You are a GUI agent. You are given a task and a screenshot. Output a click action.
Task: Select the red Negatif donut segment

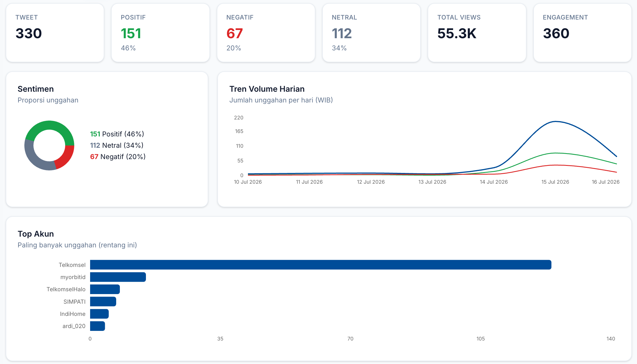click(x=66, y=158)
